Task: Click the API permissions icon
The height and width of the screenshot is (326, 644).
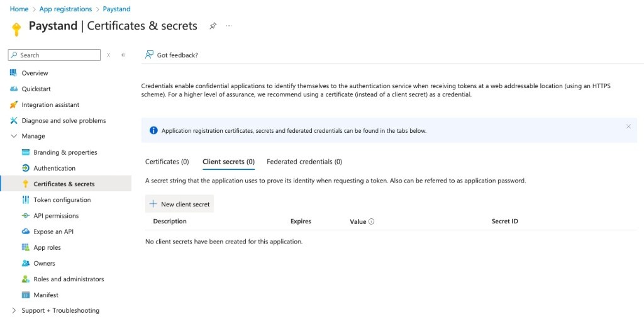Action: pyautogui.click(x=25, y=215)
